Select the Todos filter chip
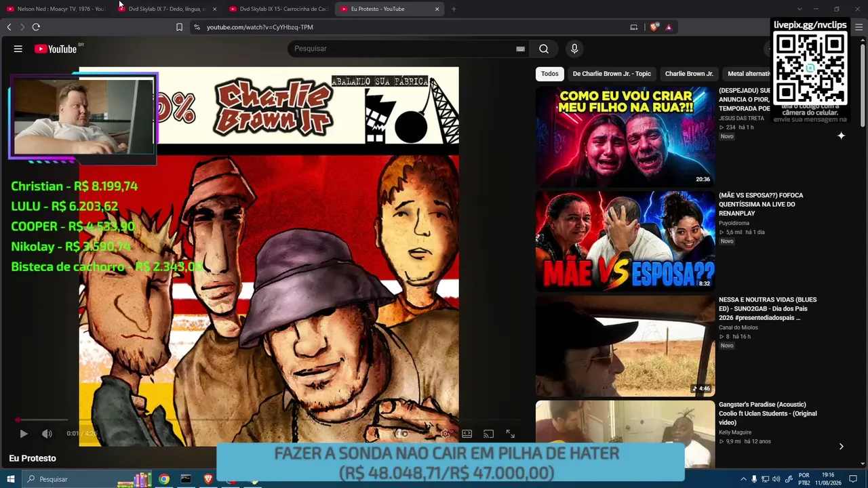This screenshot has width=868, height=488. (550, 74)
